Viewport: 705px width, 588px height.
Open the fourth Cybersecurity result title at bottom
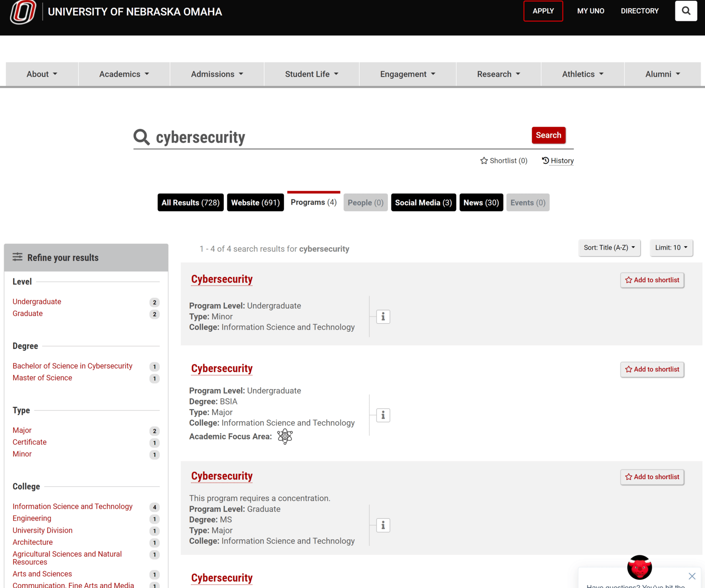(222, 578)
